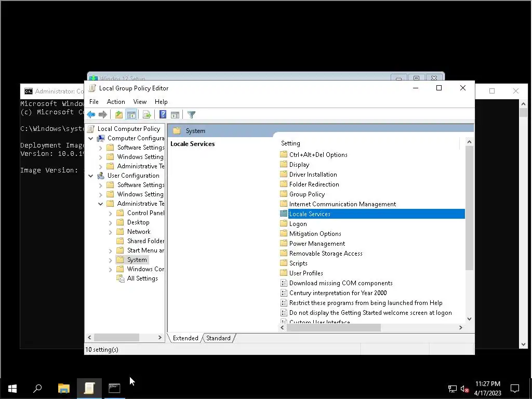Viewport: 532px width, 399px height.
Task: Expand the Desktop tree node
Action: (110, 222)
